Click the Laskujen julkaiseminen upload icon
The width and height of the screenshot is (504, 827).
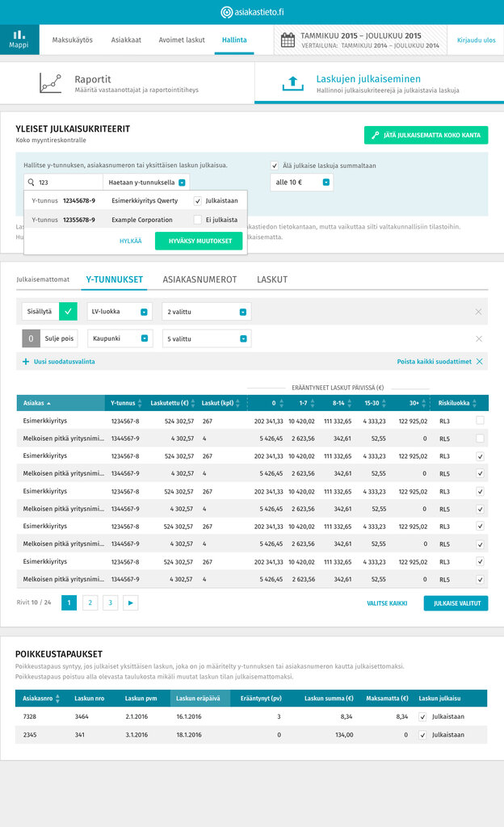293,83
